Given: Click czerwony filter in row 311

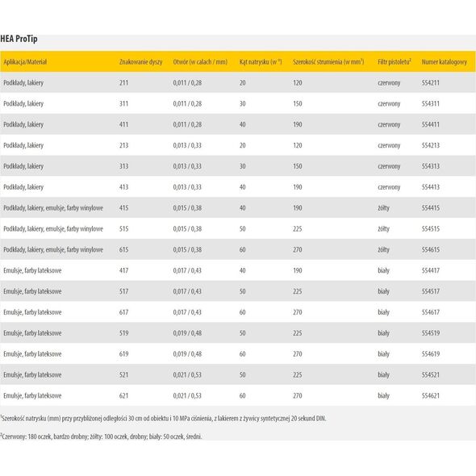Looking at the screenshot, I should pyautogui.click(x=389, y=104).
